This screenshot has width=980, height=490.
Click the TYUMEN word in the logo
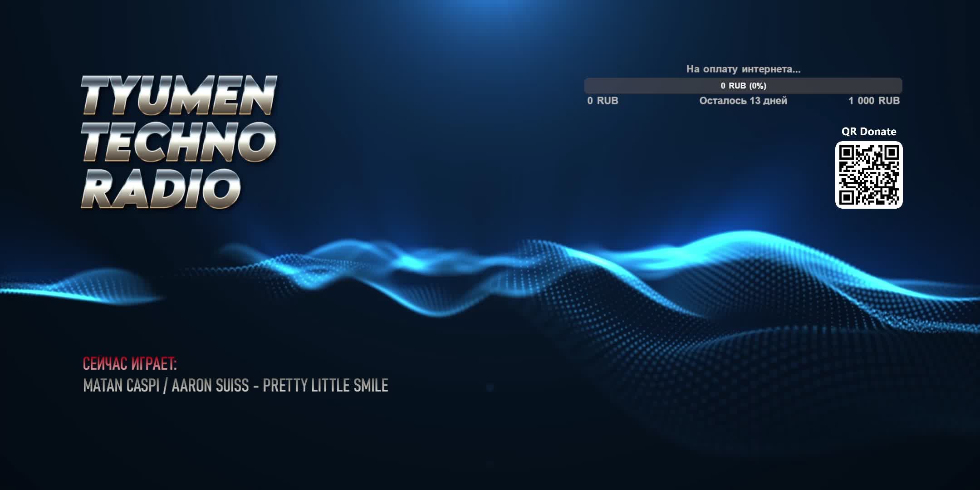click(179, 96)
